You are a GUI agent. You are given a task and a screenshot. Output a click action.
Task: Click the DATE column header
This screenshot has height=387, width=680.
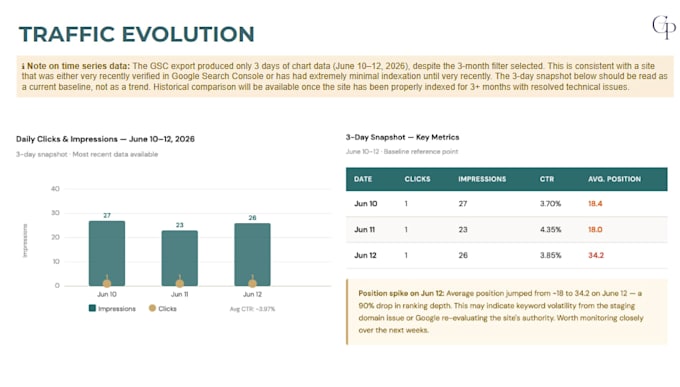coord(363,179)
